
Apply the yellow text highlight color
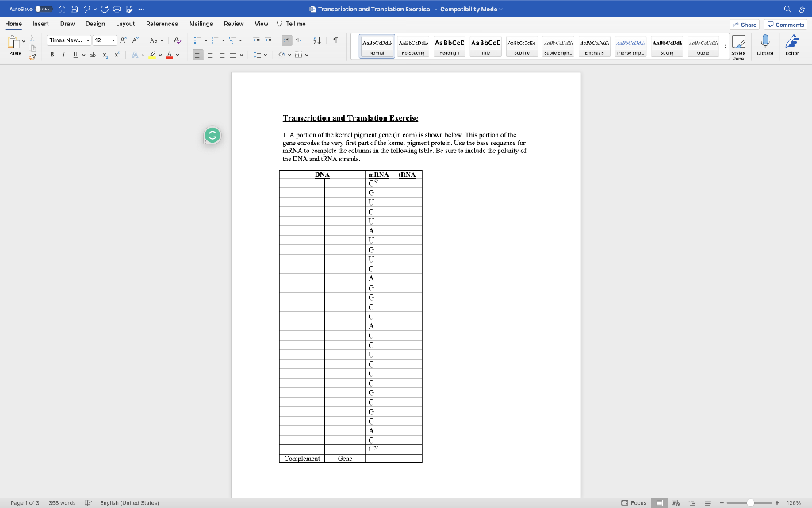[152, 55]
